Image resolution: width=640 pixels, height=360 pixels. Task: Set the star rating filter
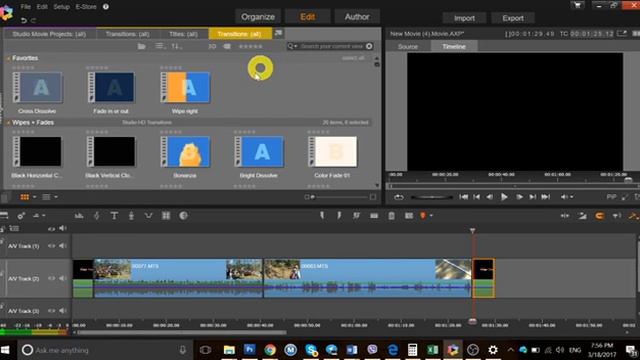coord(251,46)
